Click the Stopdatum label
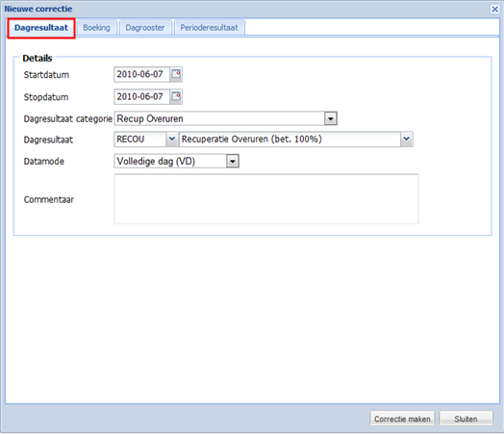The image size is (504, 434). pos(46,97)
